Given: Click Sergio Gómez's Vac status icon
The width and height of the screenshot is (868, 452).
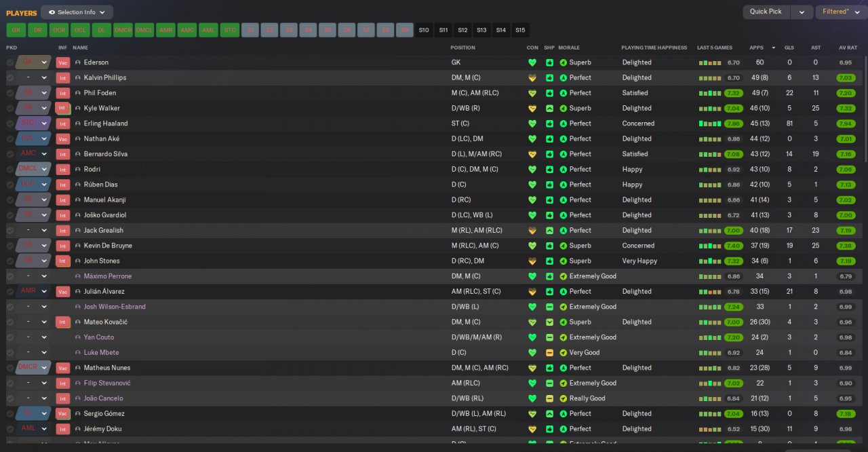Looking at the screenshot, I should pos(63,413).
